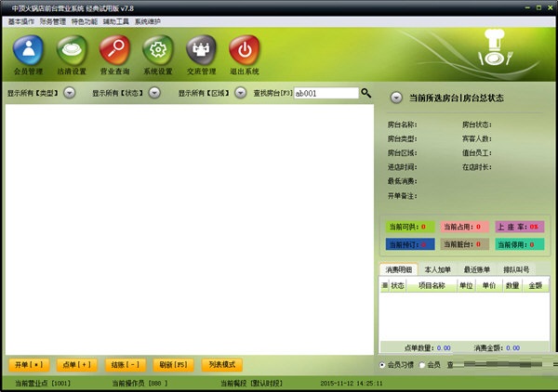
Task: Click the chef hat logo
Action: click(x=495, y=47)
